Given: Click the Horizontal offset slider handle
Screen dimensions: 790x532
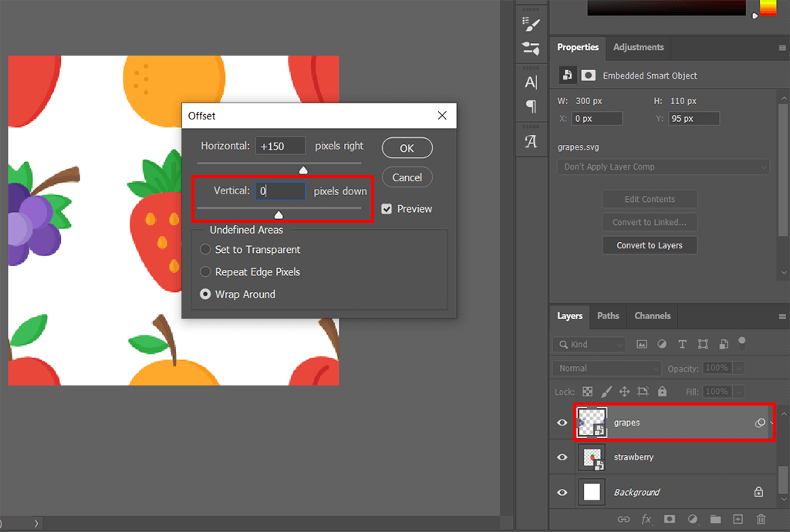Looking at the screenshot, I should click(302, 170).
